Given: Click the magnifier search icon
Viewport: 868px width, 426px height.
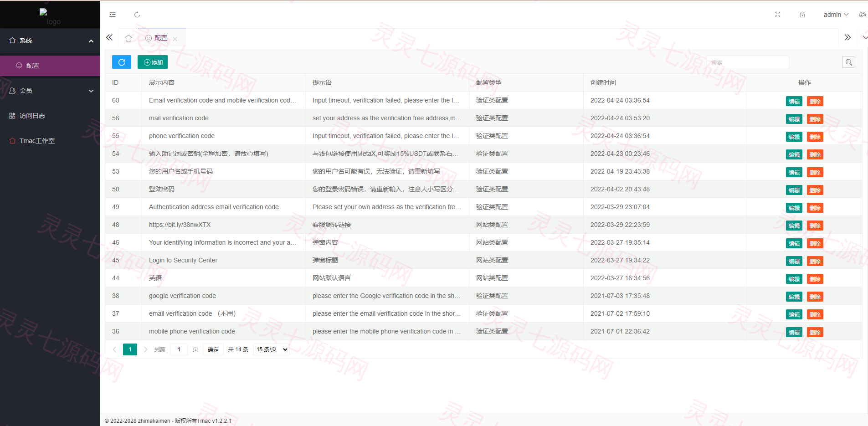Looking at the screenshot, I should coord(848,62).
